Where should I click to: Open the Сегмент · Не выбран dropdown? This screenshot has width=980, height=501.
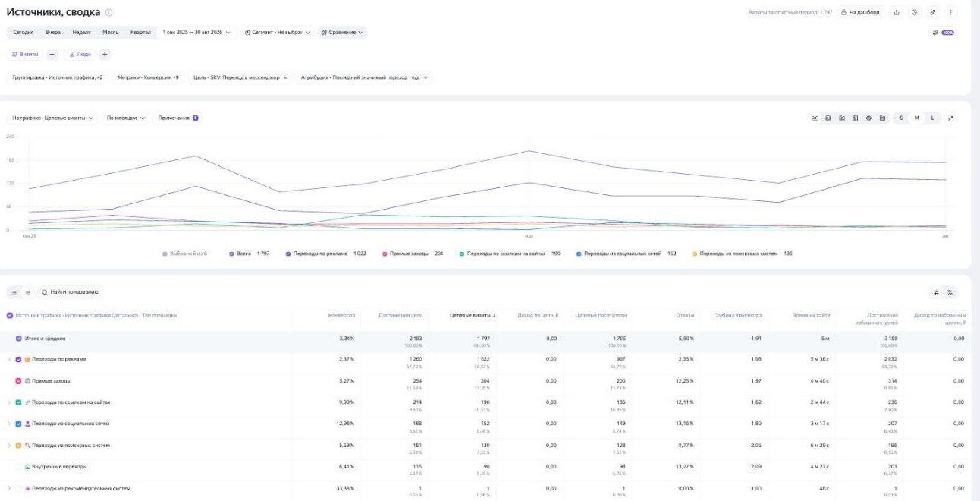tap(278, 33)
